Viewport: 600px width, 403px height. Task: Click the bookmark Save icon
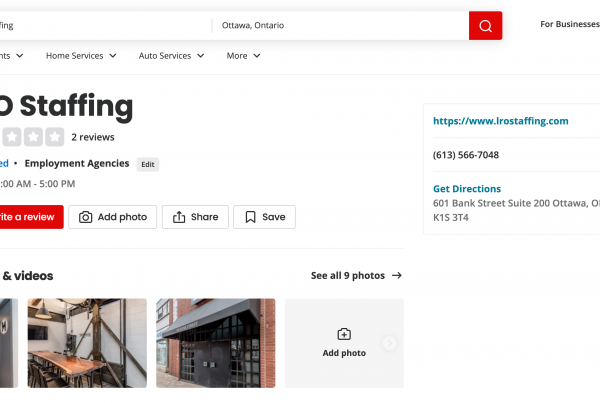(250, 217)
